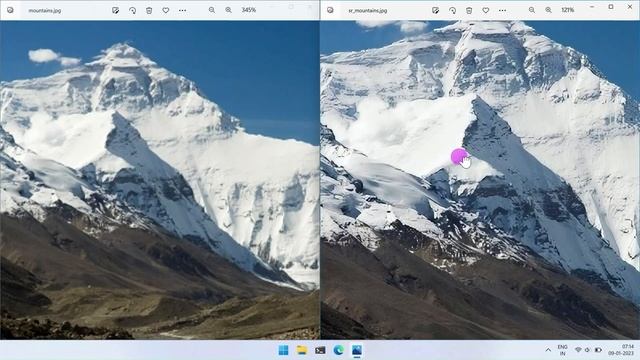Click the edit image icon in sr_mountains.jpg window
Image resolution: width=640 pixels, height=360 pixels.
pos(436,10)
